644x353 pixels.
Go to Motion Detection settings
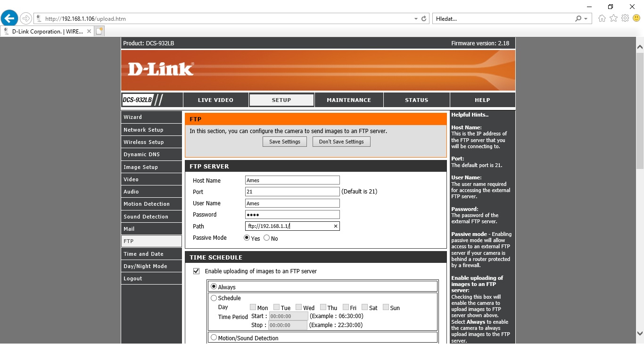(x=151, y=204)
